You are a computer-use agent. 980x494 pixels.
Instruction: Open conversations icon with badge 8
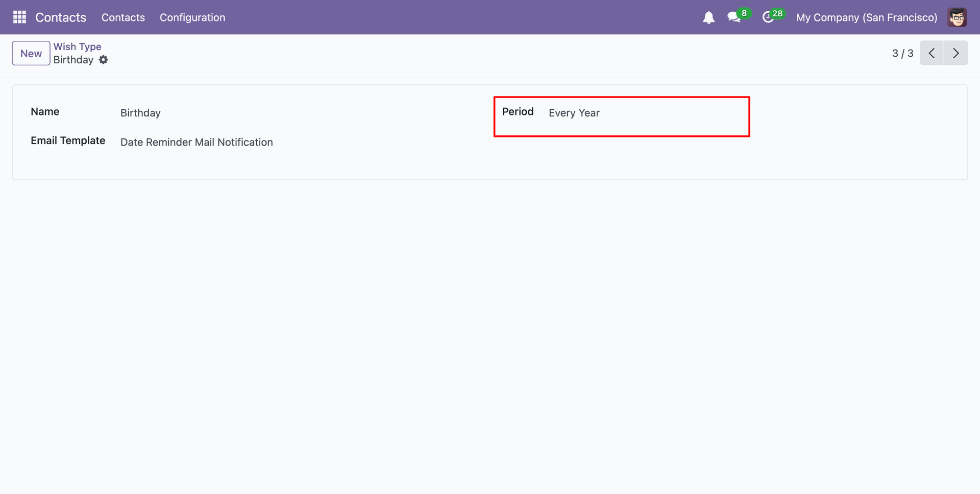(734, 17)
